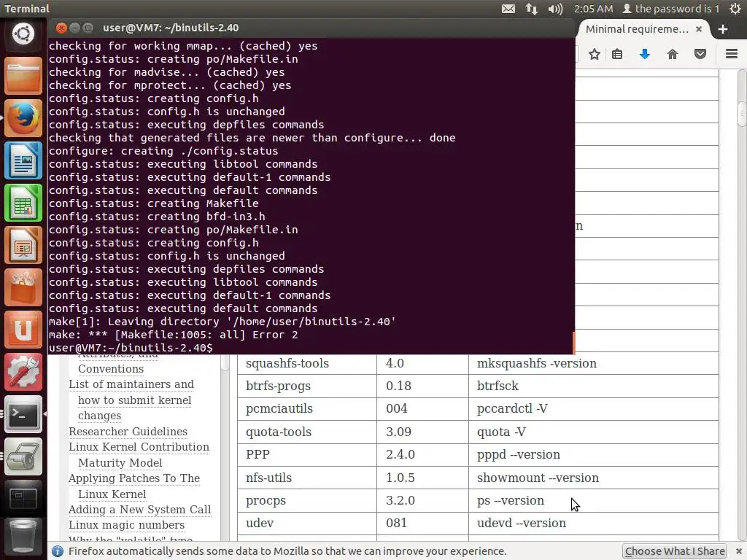Go to Firefox home page

[672, 54]
